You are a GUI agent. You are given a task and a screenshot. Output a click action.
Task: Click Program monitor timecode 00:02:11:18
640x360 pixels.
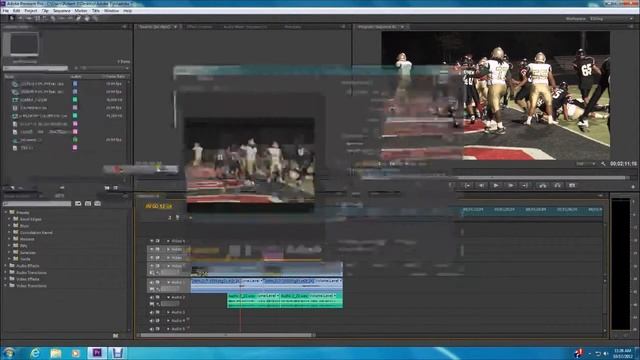(623, 164)
